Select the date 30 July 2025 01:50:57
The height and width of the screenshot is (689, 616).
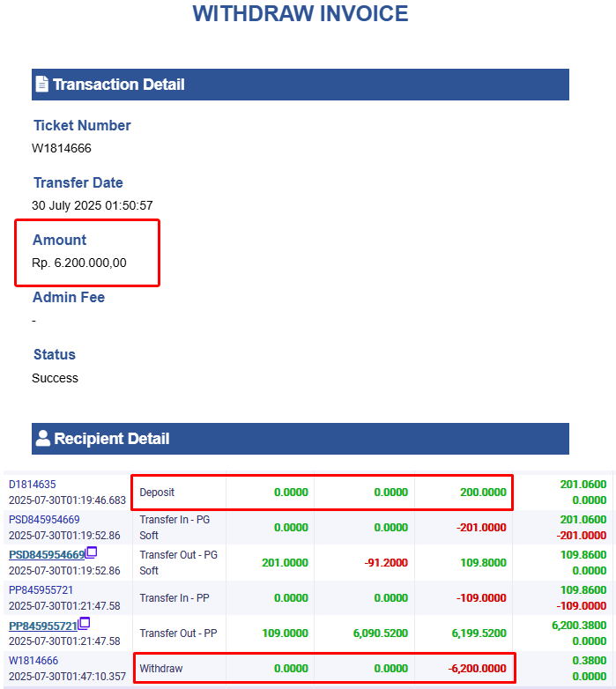pyautogui.click(x=93, y=205)
